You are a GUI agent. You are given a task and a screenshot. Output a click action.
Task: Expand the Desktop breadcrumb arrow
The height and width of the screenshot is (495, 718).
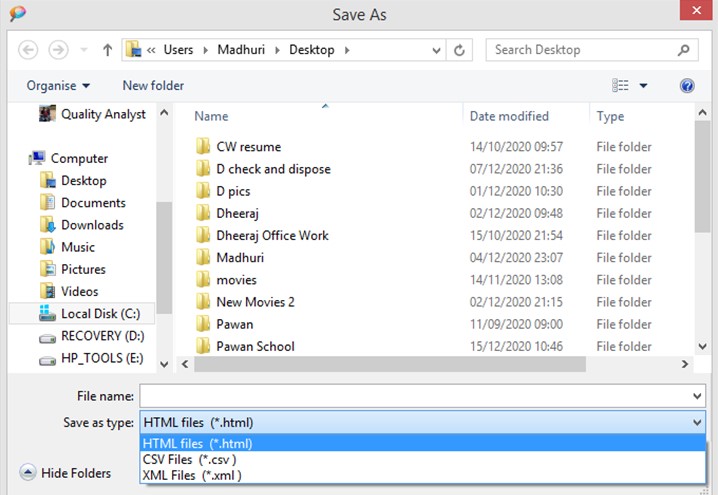tap(347, 50)
